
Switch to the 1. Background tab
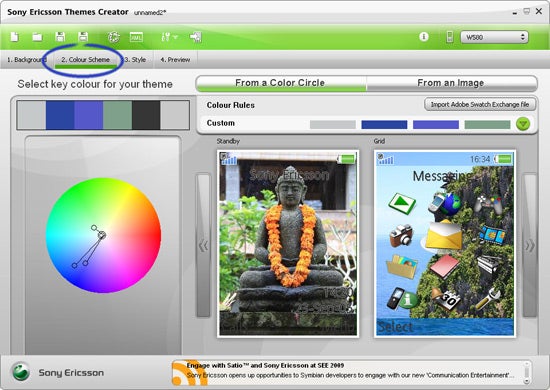27,60
